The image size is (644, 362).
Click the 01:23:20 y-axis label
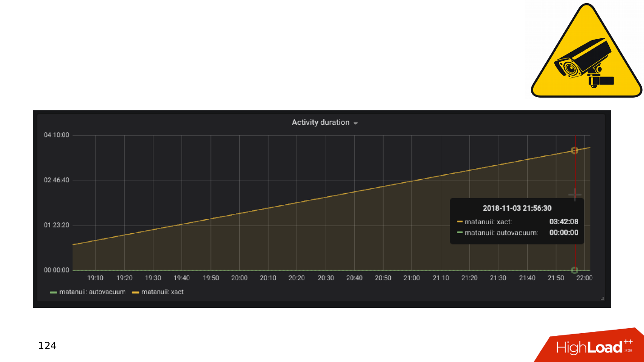(56, 225)
